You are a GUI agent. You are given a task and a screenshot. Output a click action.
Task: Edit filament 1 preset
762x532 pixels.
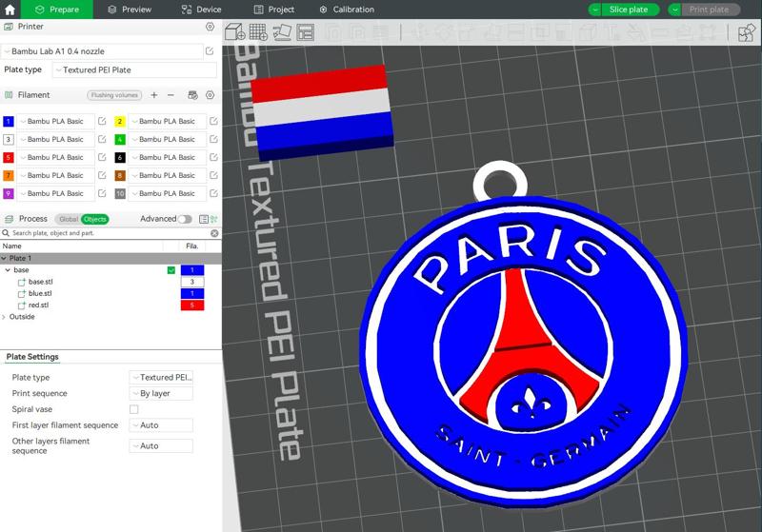click(102, 121)
